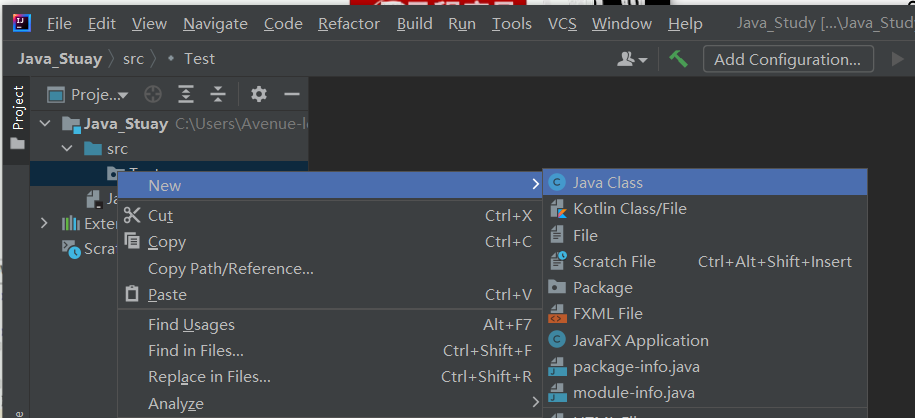This screenshot has height=418, width=915.
Task: Click the Collapse All icon
Action: [218, 95]
